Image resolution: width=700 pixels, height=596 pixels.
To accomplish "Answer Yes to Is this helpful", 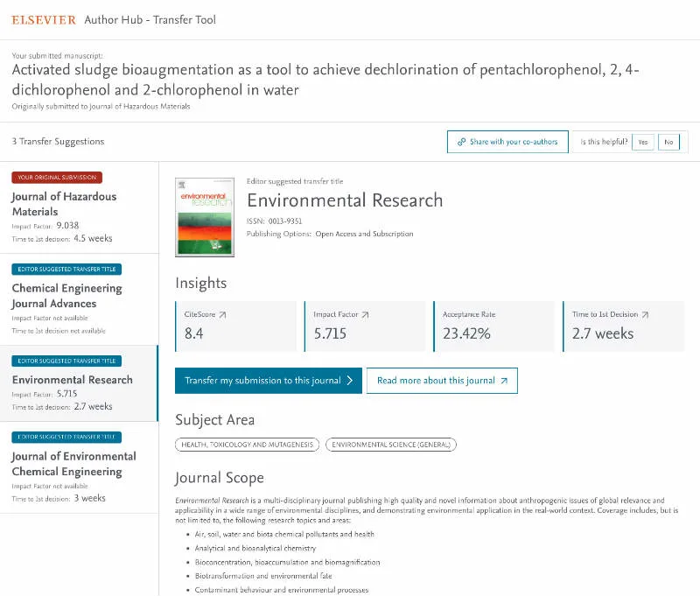I will coord(643,142).
